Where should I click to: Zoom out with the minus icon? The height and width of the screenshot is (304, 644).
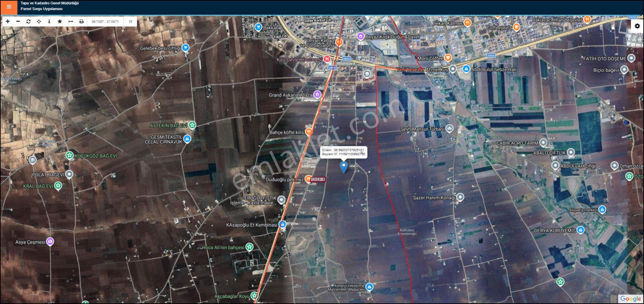18,21
